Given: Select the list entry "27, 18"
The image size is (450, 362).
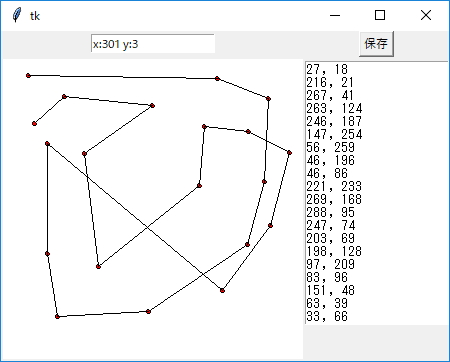Looking at the screenshot, I should [327, 69].
